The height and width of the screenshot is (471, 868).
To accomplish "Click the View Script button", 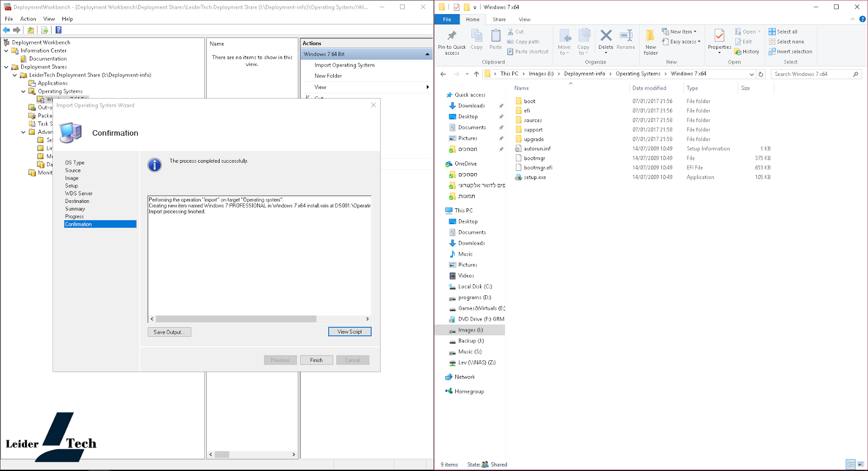I will coord(350,332).
